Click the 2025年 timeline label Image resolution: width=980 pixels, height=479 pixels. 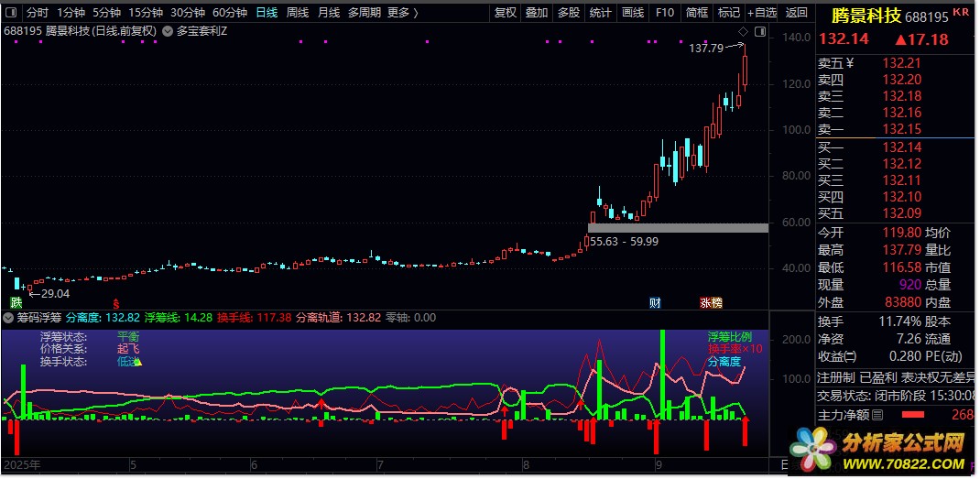point(22,465)
